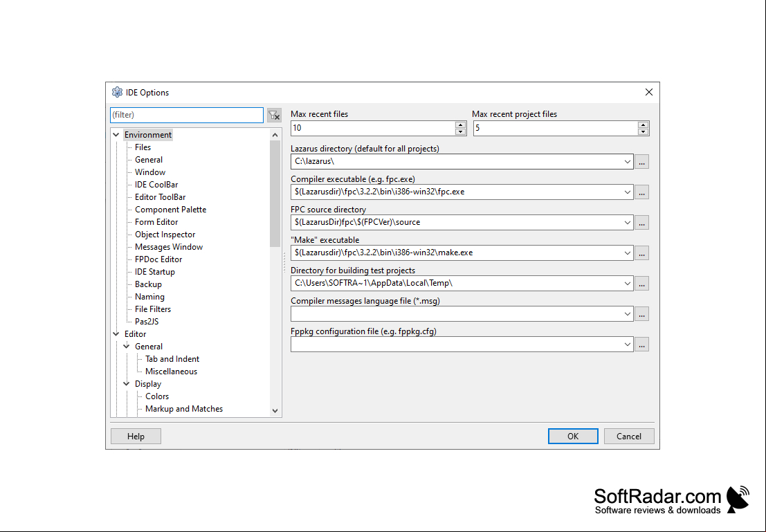Select the Editor category
The image size is (766, 532).
(x=136, y=334)
